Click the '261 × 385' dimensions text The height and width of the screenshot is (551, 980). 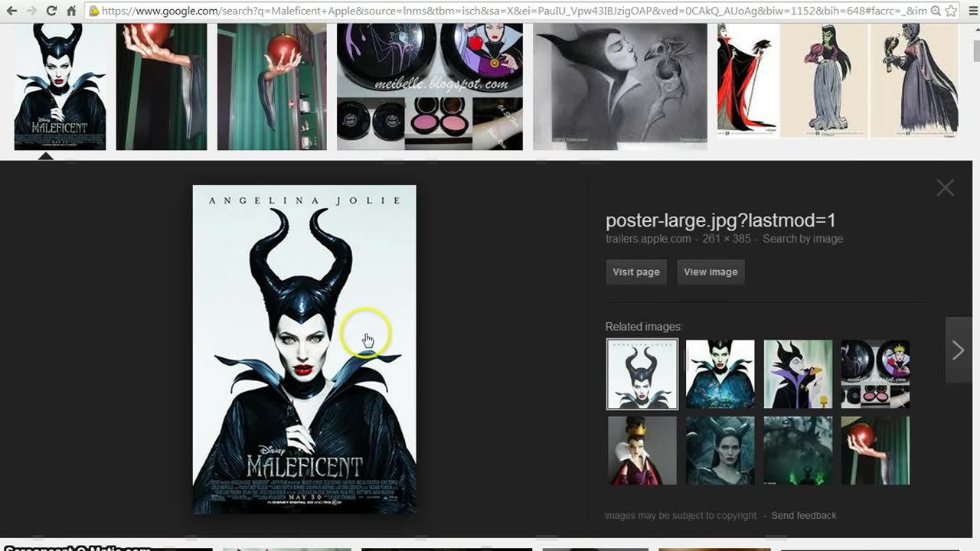click(x=727, y=239)
